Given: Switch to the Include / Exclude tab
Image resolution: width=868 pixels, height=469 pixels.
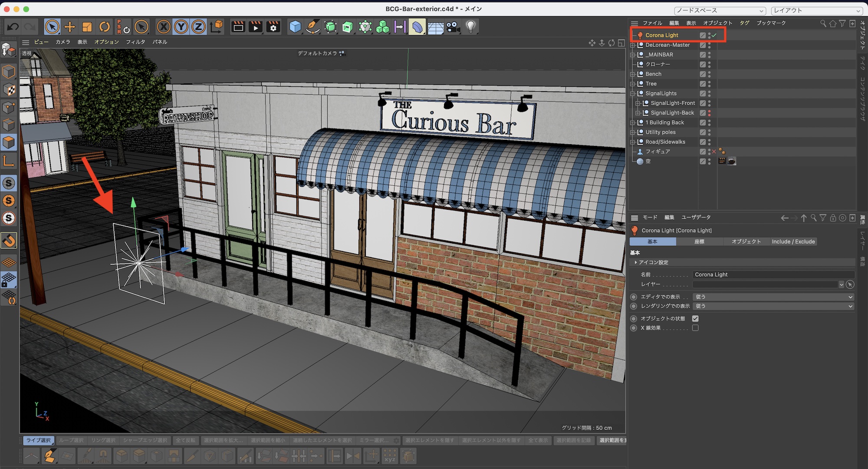Looking at the screenshot, I should click(x=793, y=241).
